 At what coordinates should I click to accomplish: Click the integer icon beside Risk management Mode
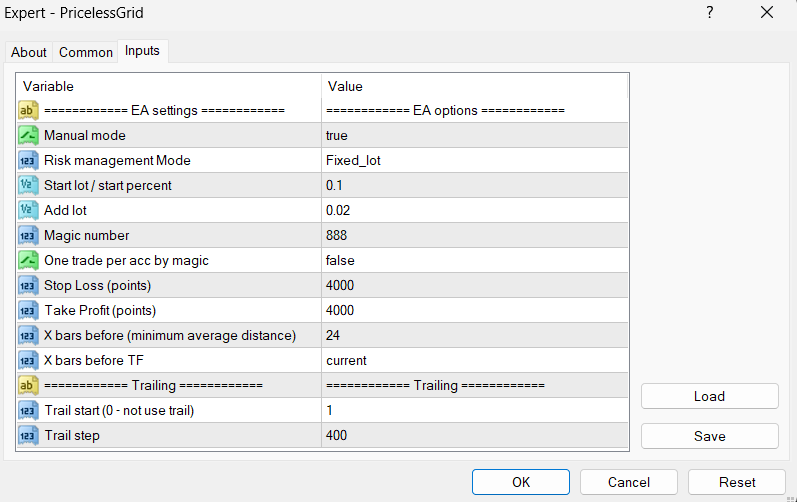tap(28, 160)
